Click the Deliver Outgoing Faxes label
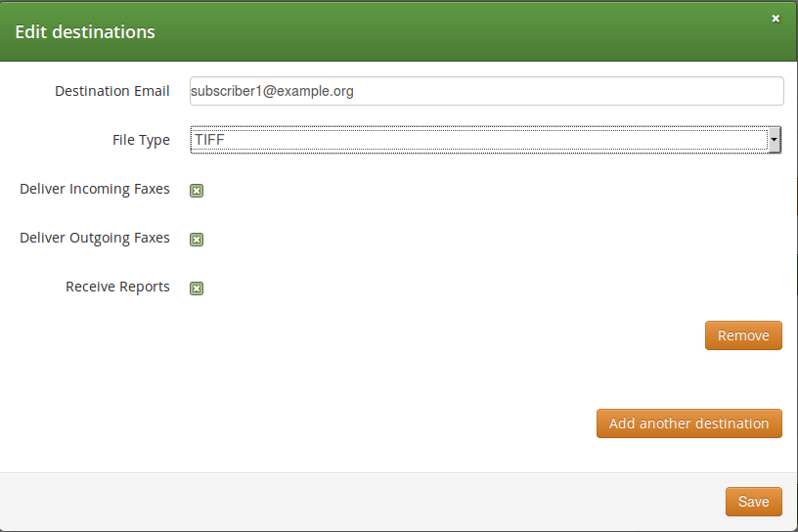798x532 pixels. [95, 238]
